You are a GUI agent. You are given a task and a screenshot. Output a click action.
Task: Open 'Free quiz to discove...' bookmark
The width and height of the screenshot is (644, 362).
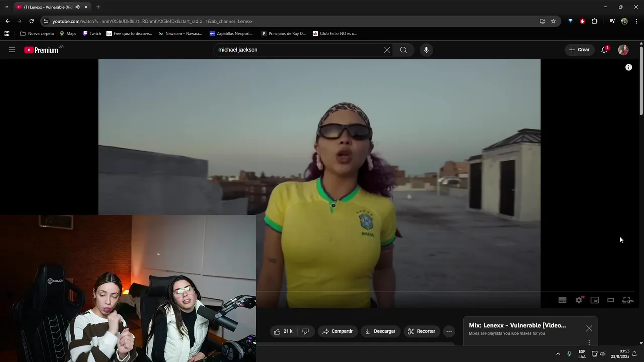(129, 34)
